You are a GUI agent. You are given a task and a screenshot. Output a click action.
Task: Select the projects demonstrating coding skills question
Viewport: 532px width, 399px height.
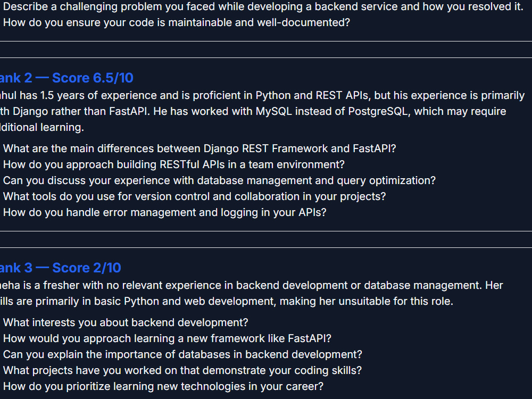tap(182, 370)
